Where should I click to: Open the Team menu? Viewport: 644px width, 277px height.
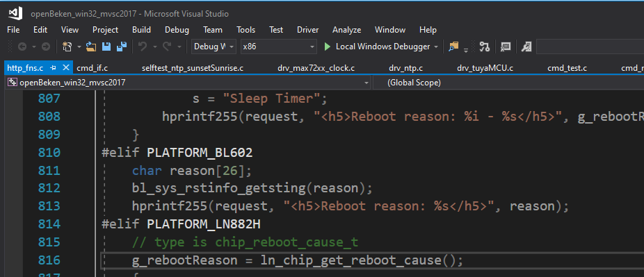tap(213, 30)
